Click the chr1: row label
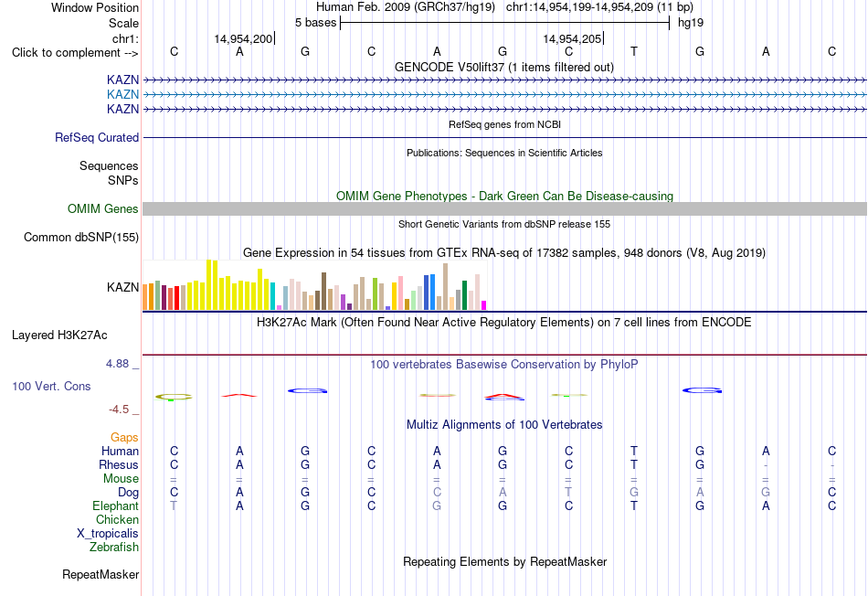 [x=125, y=38]
